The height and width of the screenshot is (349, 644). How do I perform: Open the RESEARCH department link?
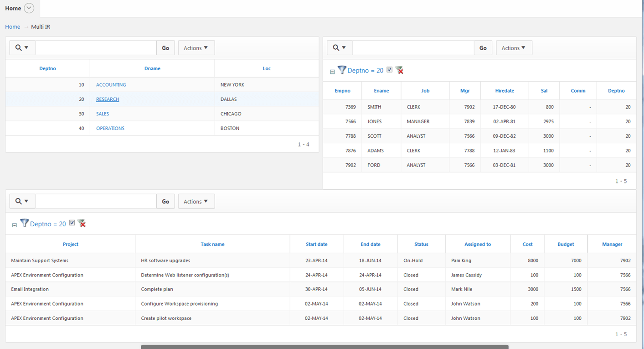click(108, 99)
